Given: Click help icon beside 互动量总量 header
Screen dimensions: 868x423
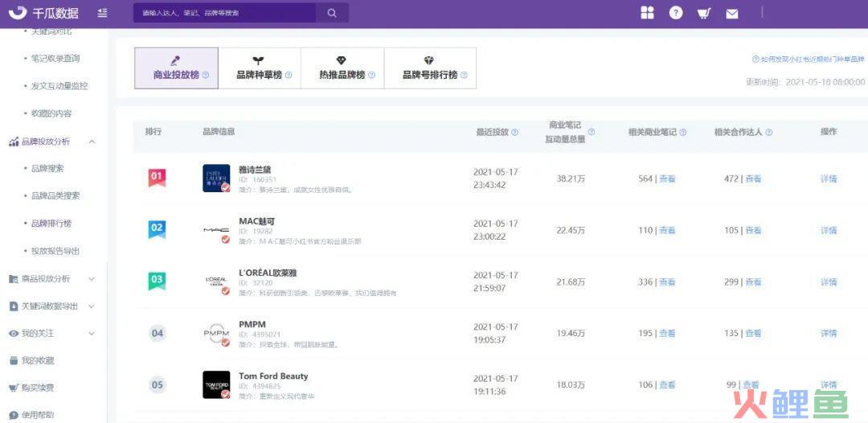Looking at the screenshot, I should click(592, 132).
